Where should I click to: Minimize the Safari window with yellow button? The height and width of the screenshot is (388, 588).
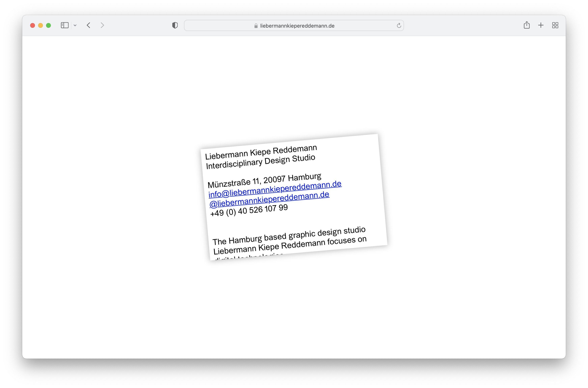40,25
